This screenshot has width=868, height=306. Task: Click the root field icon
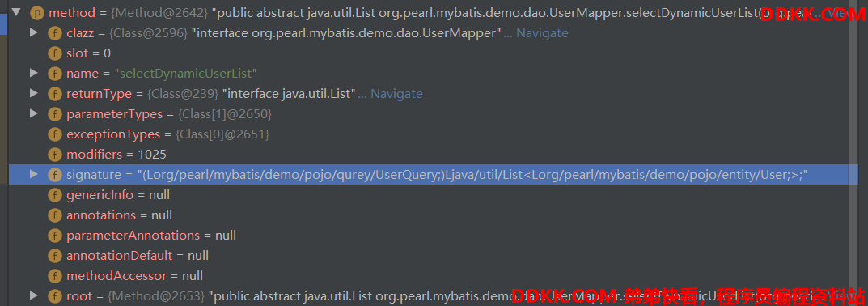(x=55, y=296)
